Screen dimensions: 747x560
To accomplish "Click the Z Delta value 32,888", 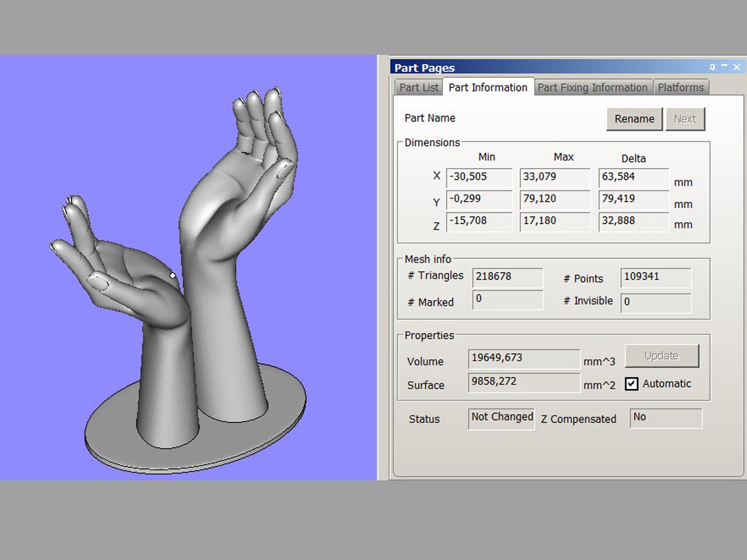I will 633,221.
